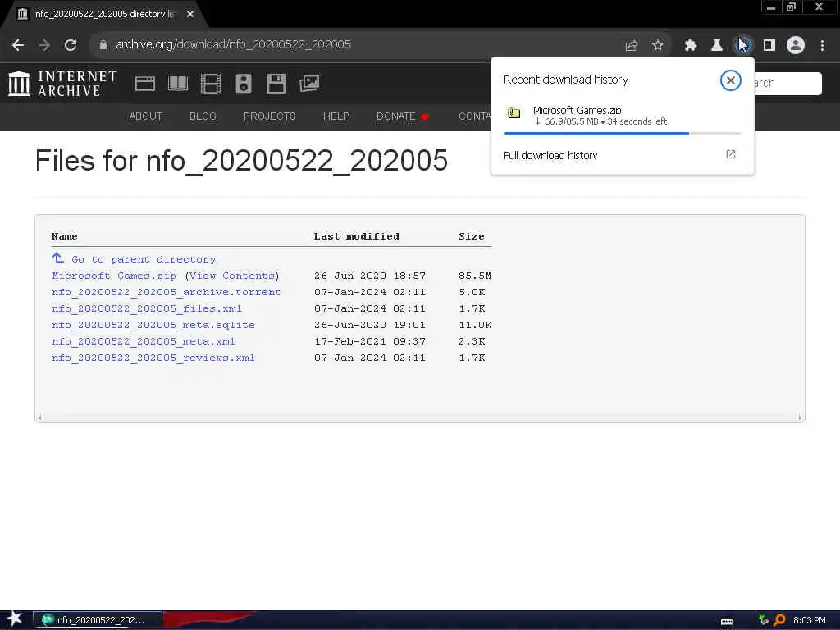
Task: Open the PROJECTS menu item
Action: (269, 116)
